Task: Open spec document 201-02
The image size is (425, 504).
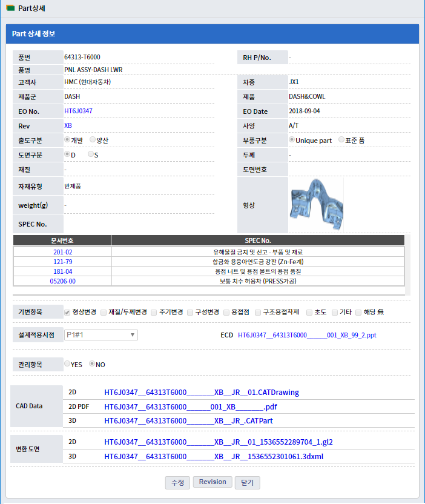Action: (62, 252)
